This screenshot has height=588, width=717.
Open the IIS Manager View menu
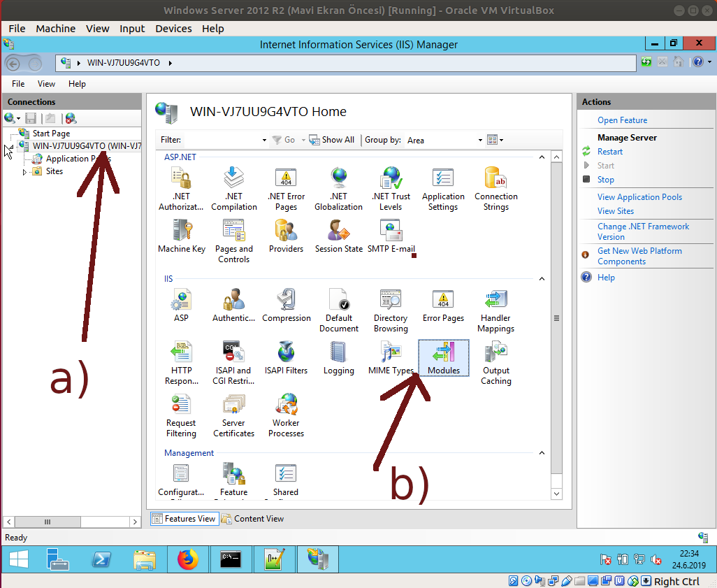(x=46, y=84)
